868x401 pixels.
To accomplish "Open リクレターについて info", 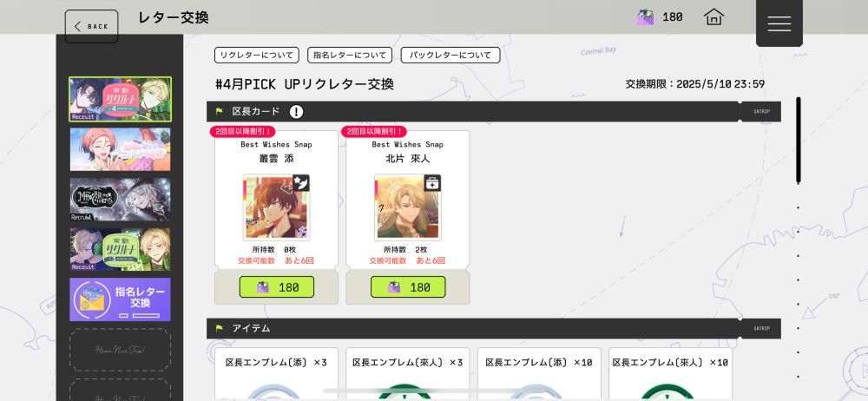I will (x=256, y=55).
